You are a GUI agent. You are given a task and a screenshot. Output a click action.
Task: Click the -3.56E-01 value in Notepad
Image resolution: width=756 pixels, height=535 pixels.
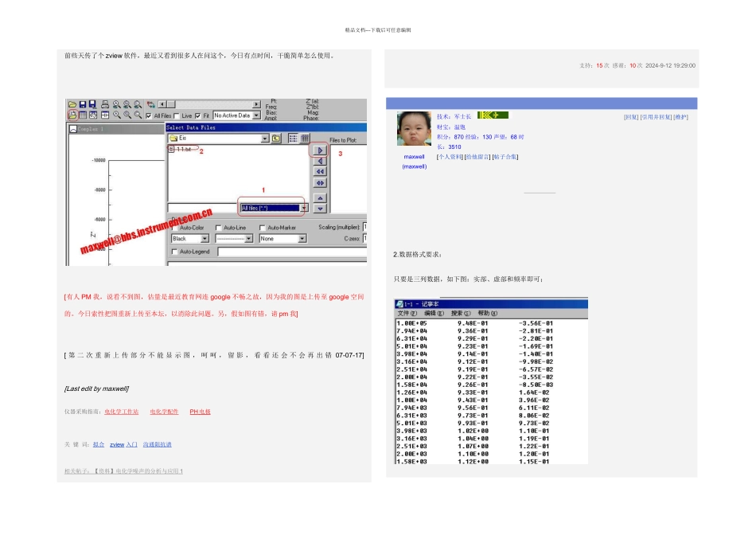pos(536,323)
